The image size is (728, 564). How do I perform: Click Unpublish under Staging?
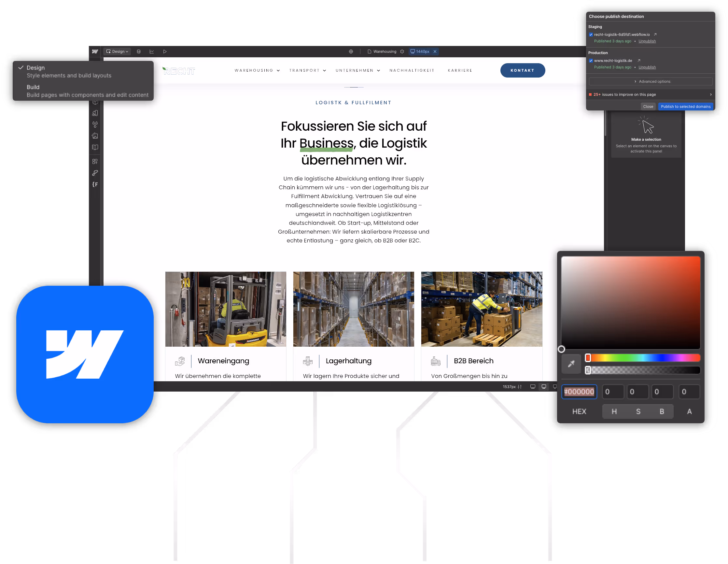[647, 41]
